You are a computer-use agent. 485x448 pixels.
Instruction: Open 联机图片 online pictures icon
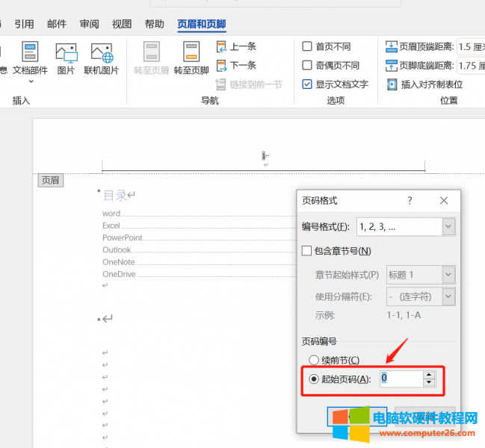pyautogui.click(x=101, y=53)
